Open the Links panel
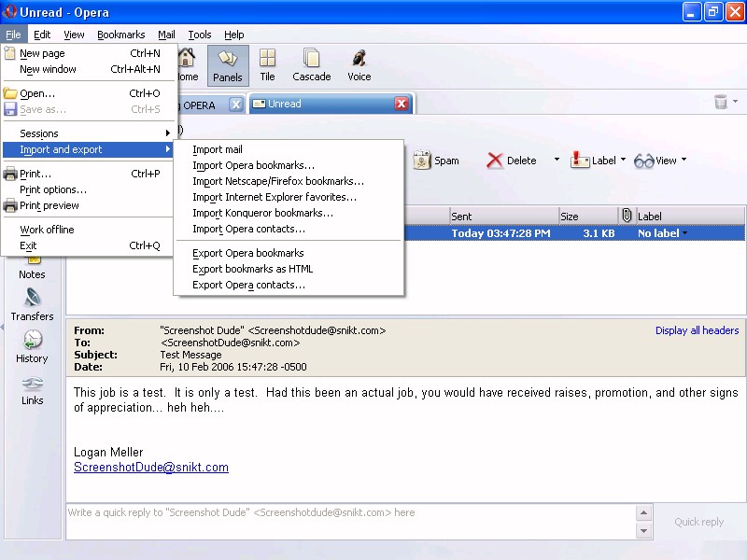Screen dimensions: 747x560 [32, 388]
